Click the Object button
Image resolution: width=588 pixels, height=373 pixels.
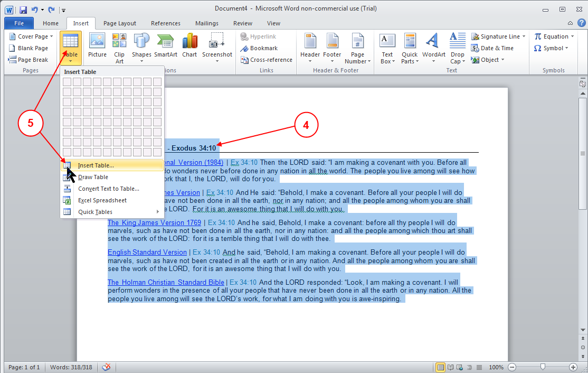point(485,60)
